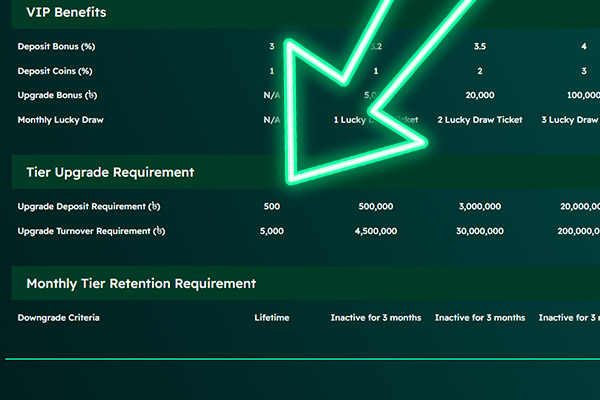Expand the Monthly Tier Retention Requirement header
The width and height of the screenshot is (600, 400).
[x=141, y=284]
